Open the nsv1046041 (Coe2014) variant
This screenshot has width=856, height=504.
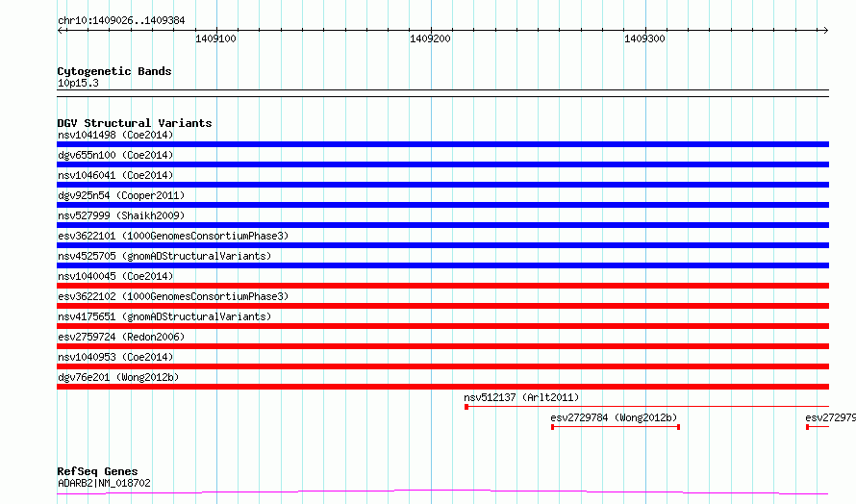click(x=442, y=185)
